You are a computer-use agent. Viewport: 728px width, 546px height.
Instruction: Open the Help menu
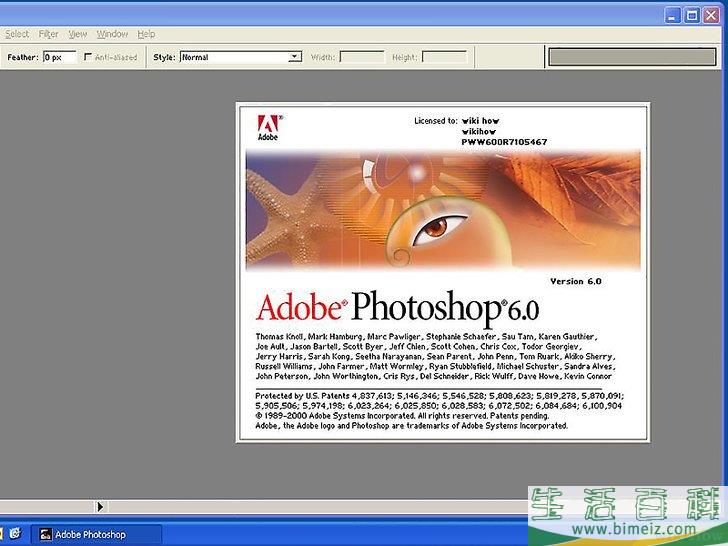coord(146,34)
